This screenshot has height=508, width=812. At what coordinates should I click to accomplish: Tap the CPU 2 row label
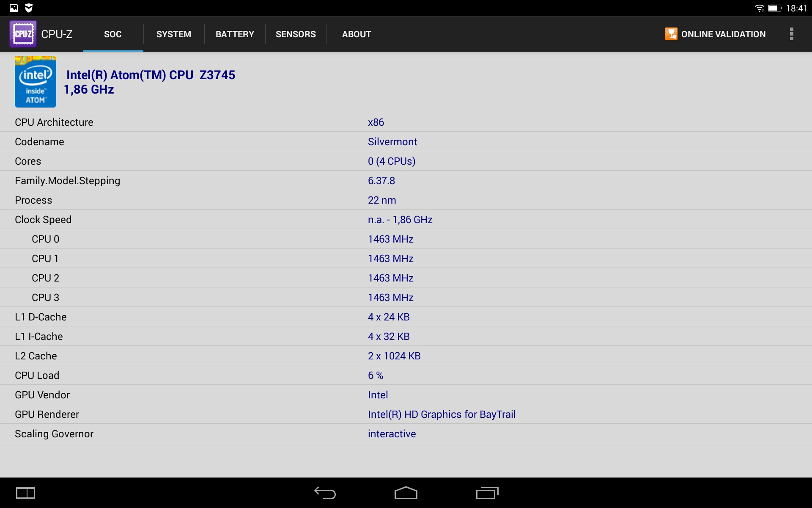point(46,278)
